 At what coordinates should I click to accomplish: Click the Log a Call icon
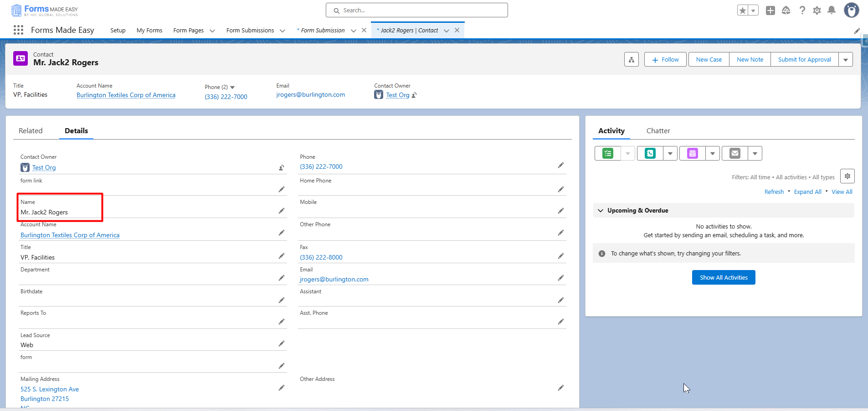[x=650, y=153]
